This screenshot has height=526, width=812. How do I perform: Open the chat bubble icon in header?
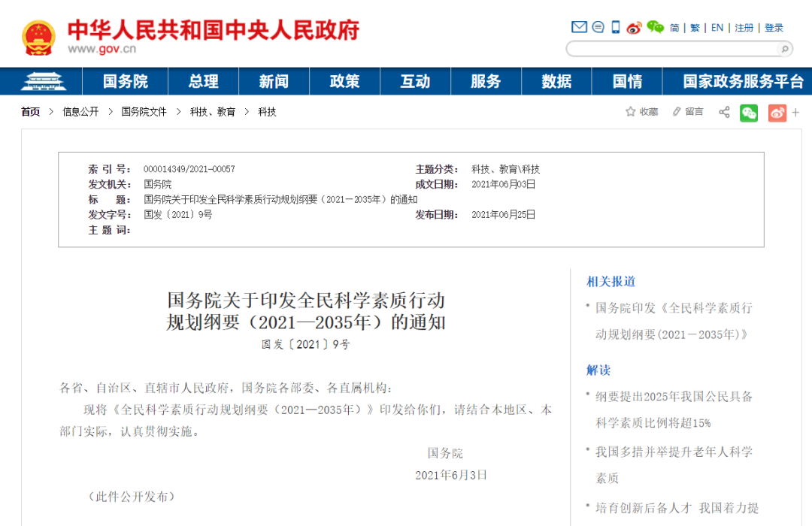point(598,27)
